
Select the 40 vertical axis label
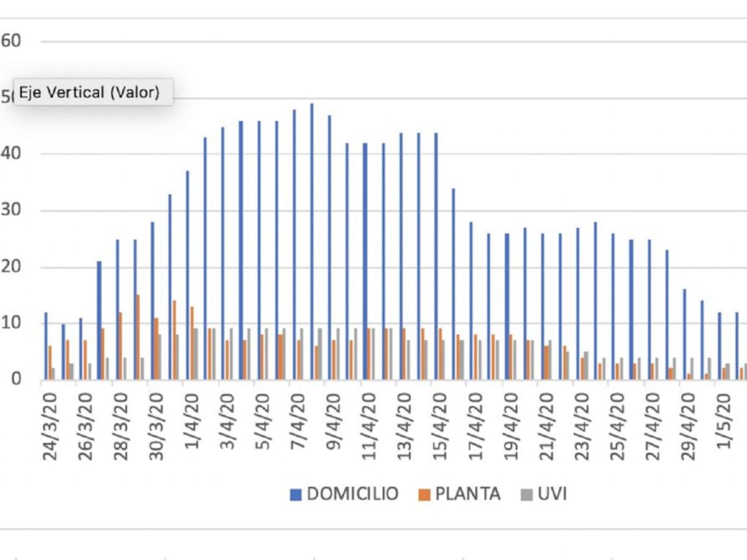11,154
